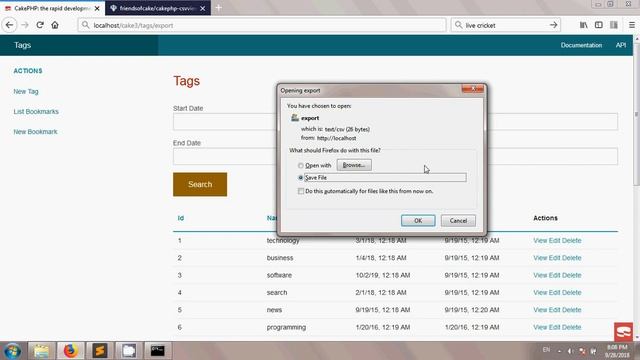
Task: Click the technology name cell
Action: tap(283, 240)
